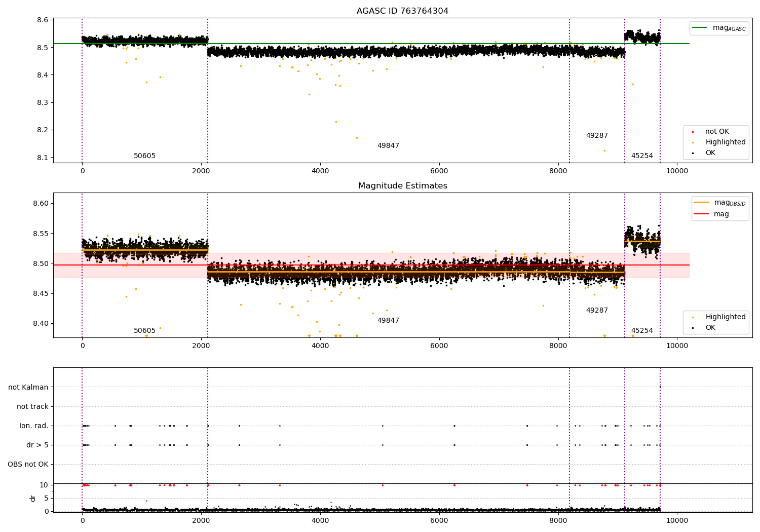The height and width of the screenshot is (532, 760).
Task: Click the 'Magnitude Estimates' plot title
Action: (402, 186)
